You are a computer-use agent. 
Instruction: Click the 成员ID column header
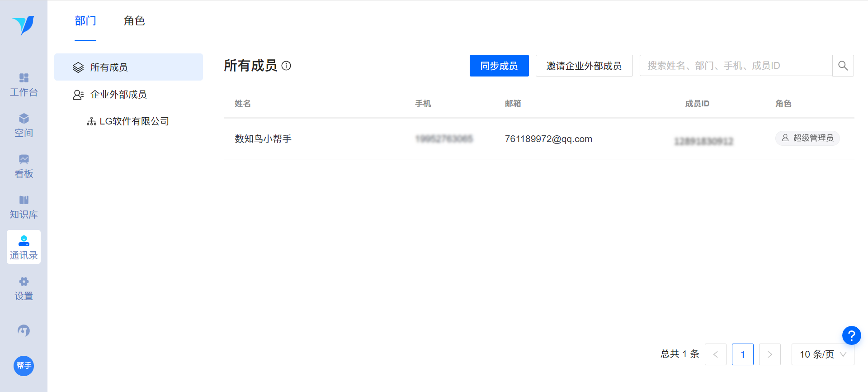tap(697, 104)
